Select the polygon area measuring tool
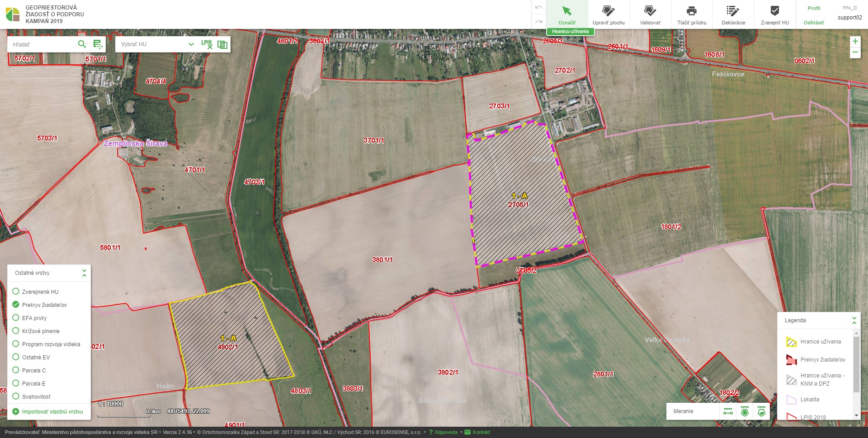The width and height of the screenshot is (868, 438). (745, 411)
